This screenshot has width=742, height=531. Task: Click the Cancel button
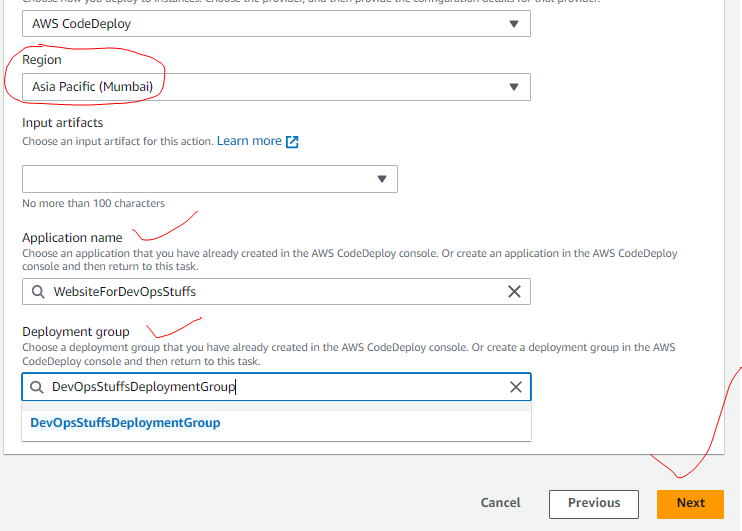pyautogui.click(x=500, y=503)
